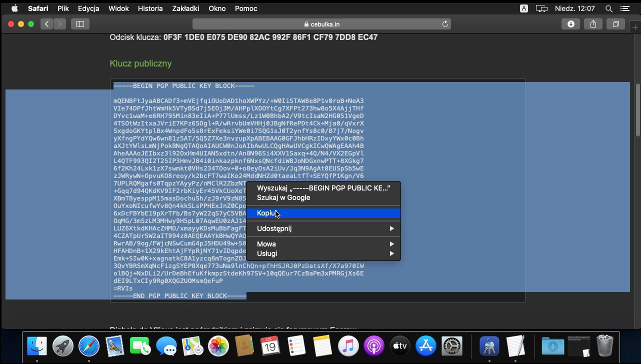Click the Safari back navigation arrow

(x=47, y=24)
